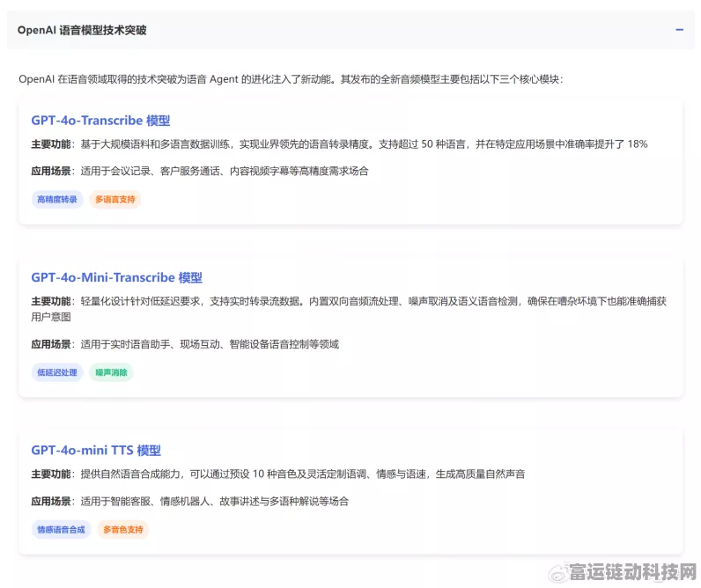Open the GPT-4o-Mini-Transcribe 模型 heading
This screenshot has height=588, width=701.
(x=116, y=277)
